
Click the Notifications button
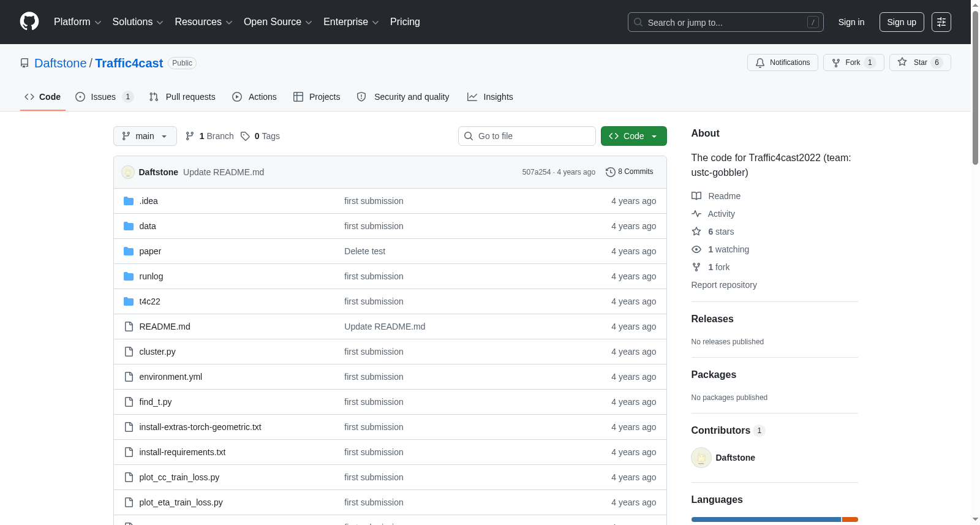tap(783, 62)
